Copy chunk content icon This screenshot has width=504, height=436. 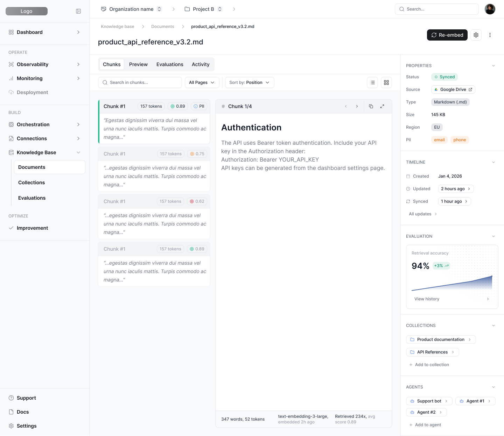pos(371,106)
